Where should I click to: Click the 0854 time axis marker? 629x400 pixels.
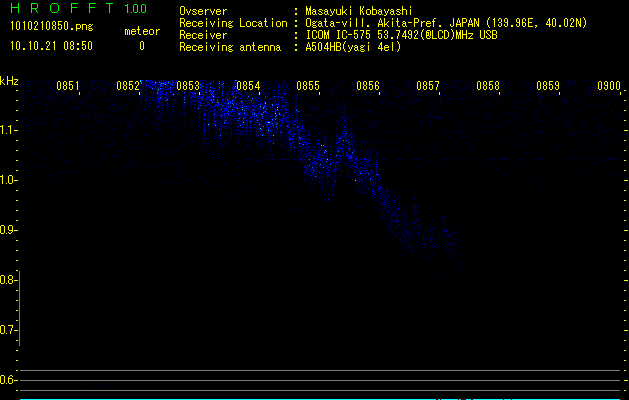pyautogui.click(x=248, y=86)
